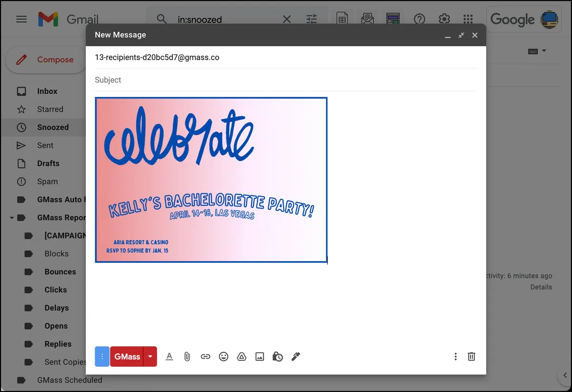Image resolution: width=572 pixels, height=392 pixels.
Task: Expand the side panel arrow
Action: tap(565, 375)
